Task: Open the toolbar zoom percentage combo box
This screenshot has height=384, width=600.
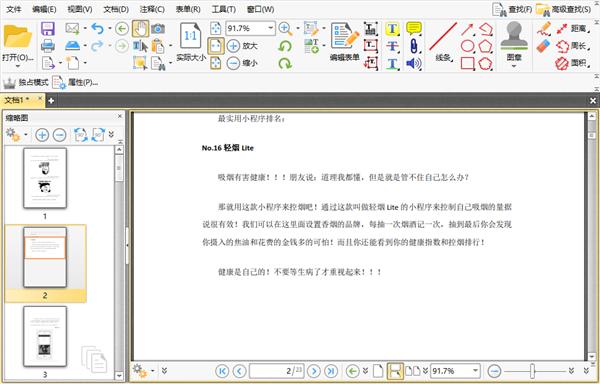Action: pos(250,28)
